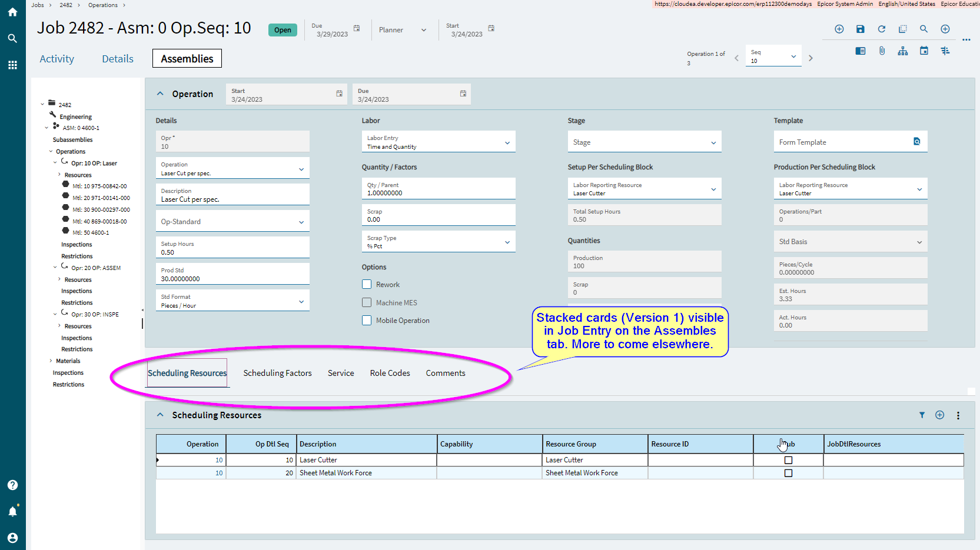Click the Description field Laser Cut per spec

click(232, 195)
